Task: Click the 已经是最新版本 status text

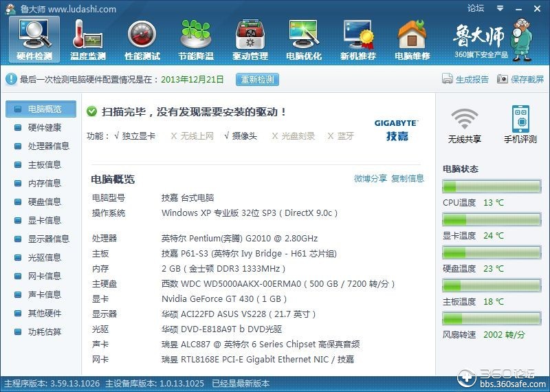Action: point(241,383)
